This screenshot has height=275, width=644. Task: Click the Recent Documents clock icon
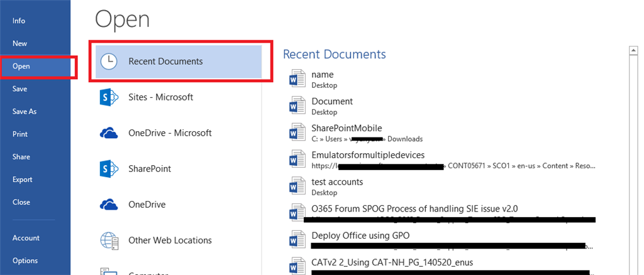pyautogui.click(x=108, y=62)
